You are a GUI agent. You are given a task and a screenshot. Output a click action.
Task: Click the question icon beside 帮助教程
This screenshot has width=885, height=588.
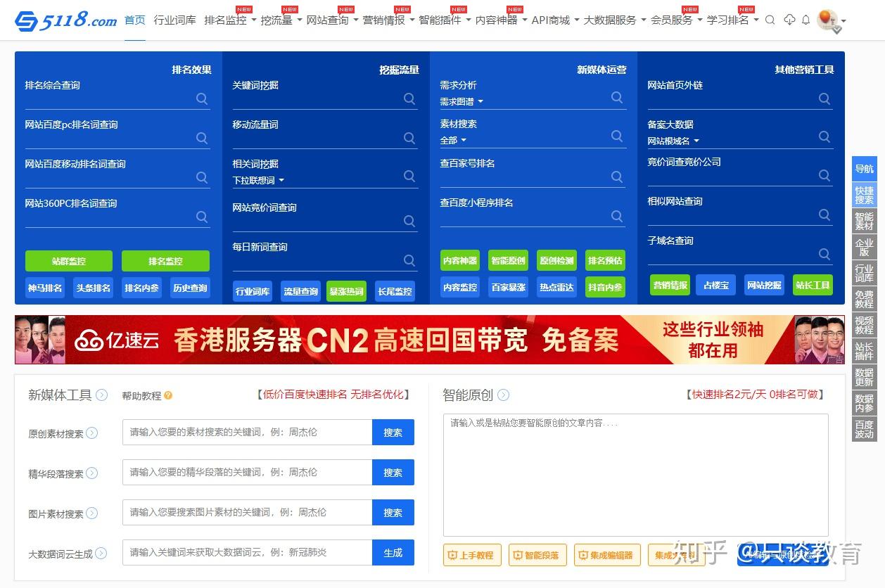click(168, 396)
